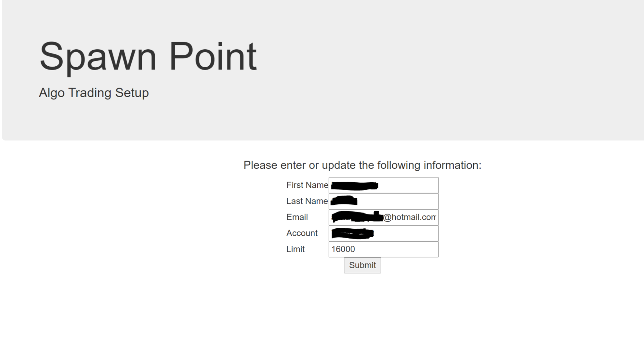Click the redacted value in Last Name field
644x351 pixels.
344,201
